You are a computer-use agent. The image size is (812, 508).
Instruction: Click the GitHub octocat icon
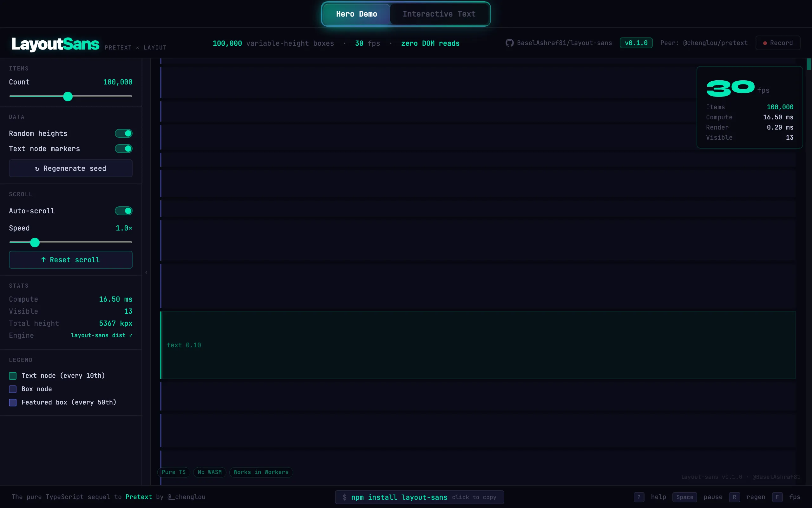click(509, 43)
